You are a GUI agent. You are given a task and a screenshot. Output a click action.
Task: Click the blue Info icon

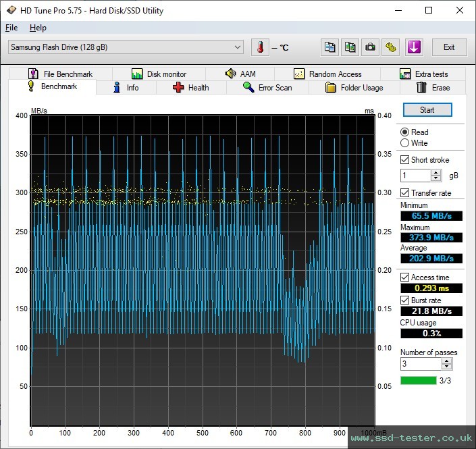tap(117, 87)
